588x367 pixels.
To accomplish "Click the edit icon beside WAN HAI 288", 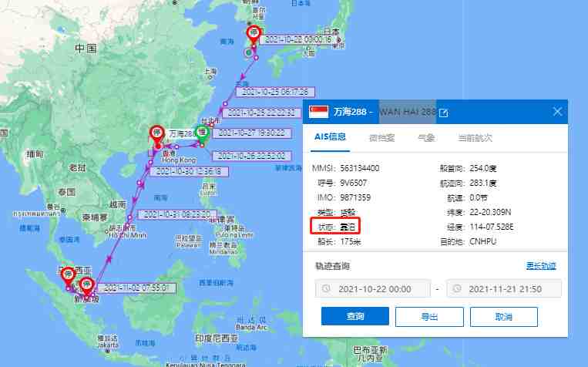I will pyautogui.click(x=443, y=113).
